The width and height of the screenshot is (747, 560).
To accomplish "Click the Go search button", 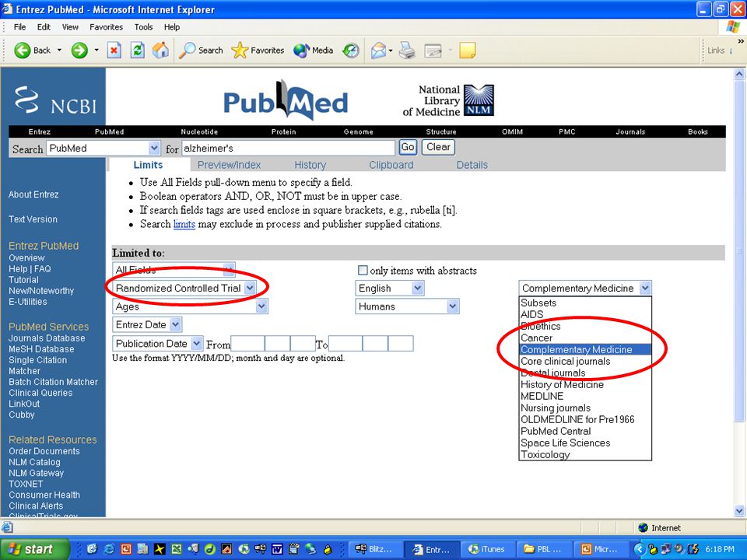I will tap(407, 147).
